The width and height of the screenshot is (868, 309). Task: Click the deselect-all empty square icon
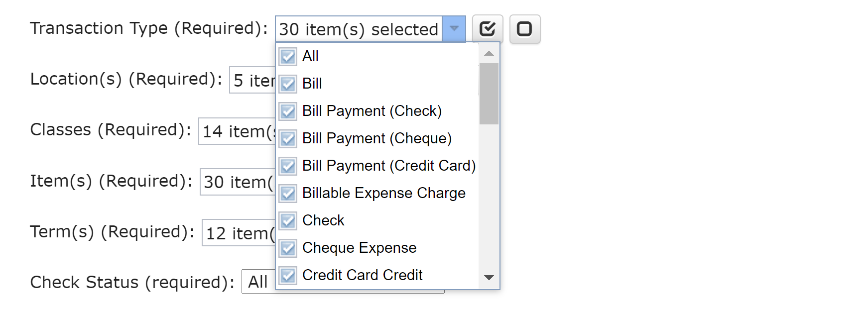pyautogui.click(x=524, y=29)
